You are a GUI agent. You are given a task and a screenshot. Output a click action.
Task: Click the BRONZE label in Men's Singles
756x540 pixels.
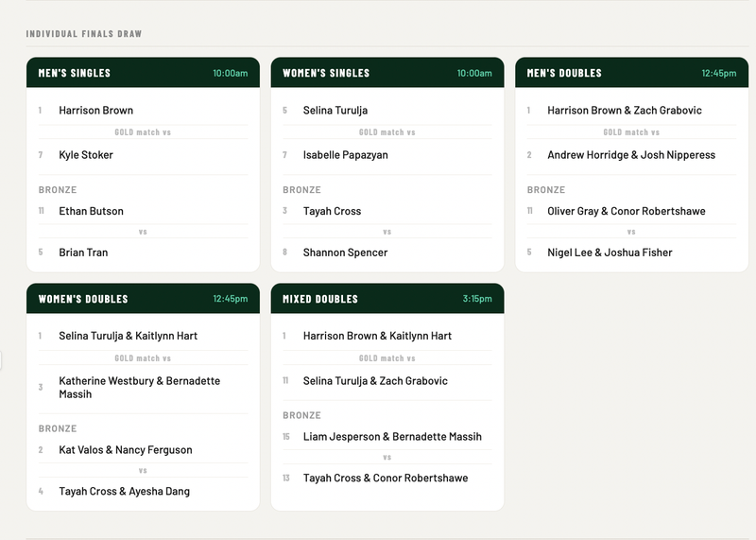click(58, 190)
